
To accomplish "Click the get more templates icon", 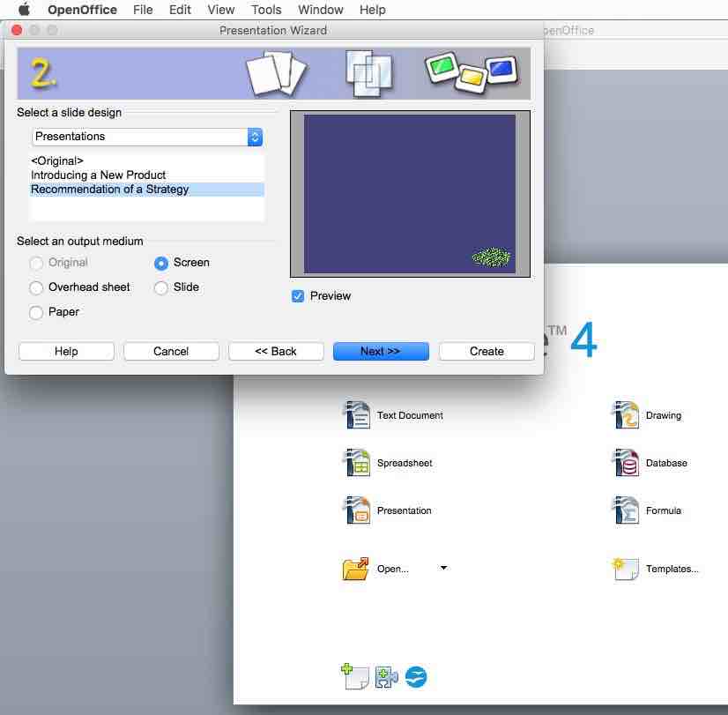I will [354, 676].
